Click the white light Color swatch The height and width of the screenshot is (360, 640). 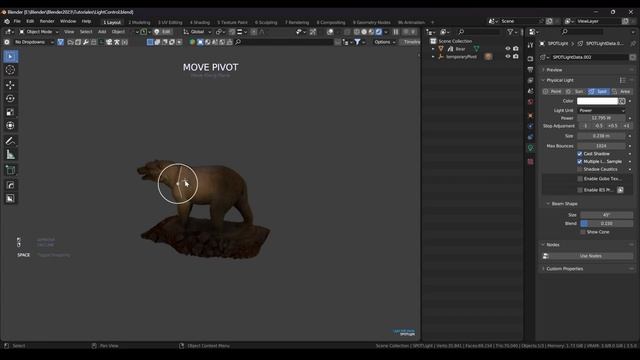pos(598,101)
